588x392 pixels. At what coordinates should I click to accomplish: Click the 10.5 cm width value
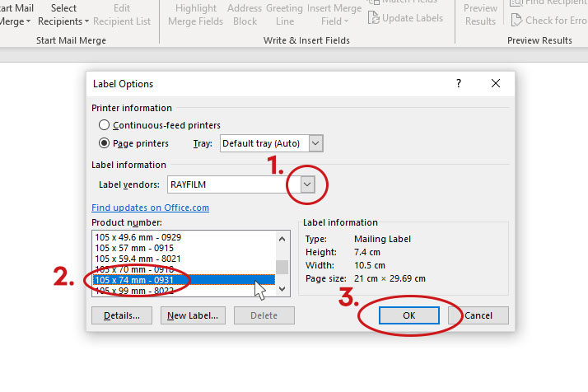[370, 265]
